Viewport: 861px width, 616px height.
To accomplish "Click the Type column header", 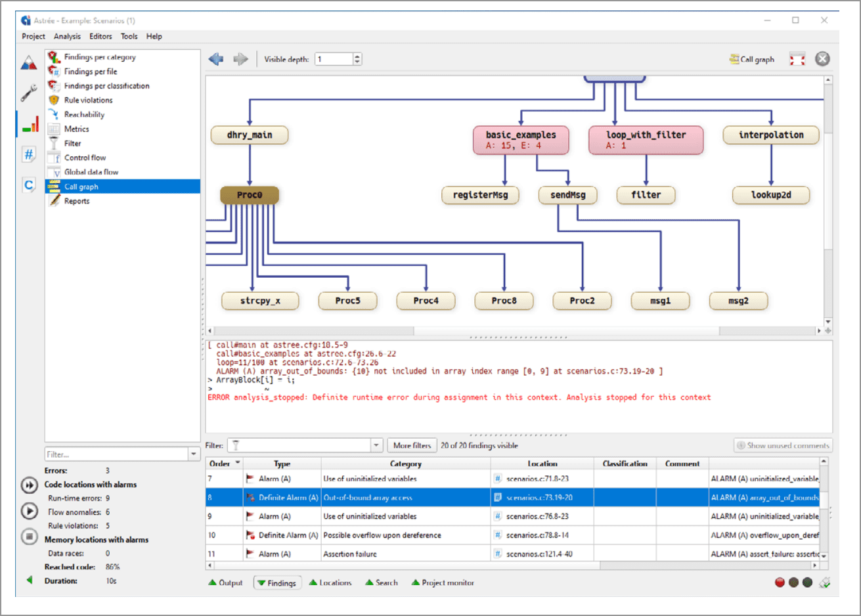I will (282, 464).
